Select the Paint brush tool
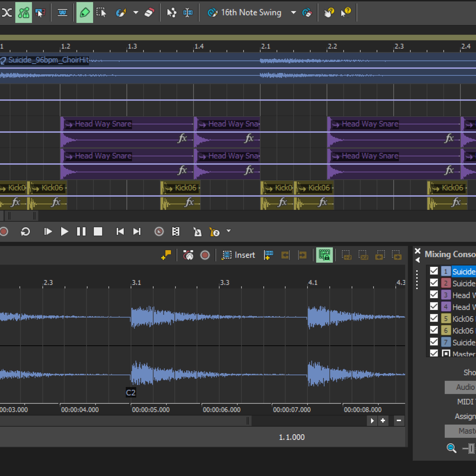 point(121,12)
